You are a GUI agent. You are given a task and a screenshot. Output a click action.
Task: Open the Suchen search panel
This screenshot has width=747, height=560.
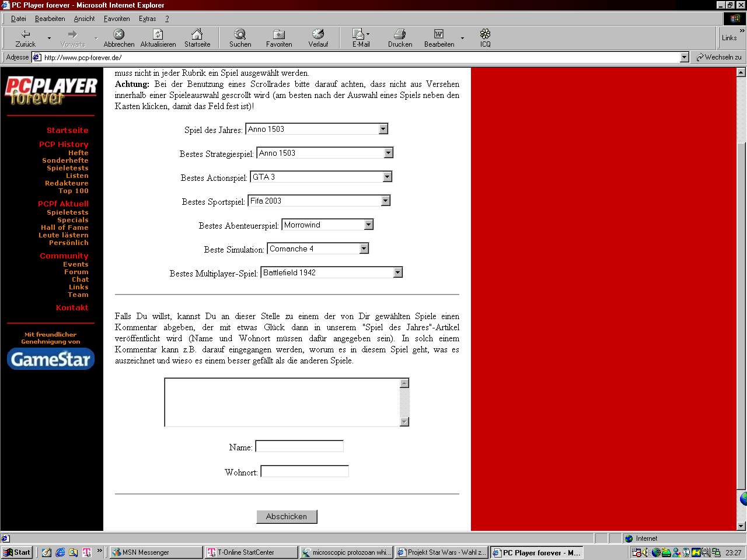[x=240, y=38]
